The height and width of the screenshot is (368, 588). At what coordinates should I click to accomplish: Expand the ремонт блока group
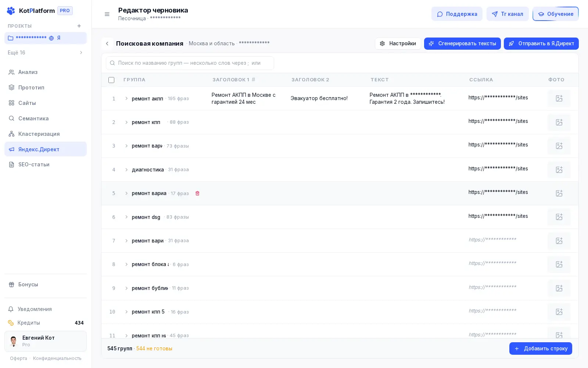(126, 264)
